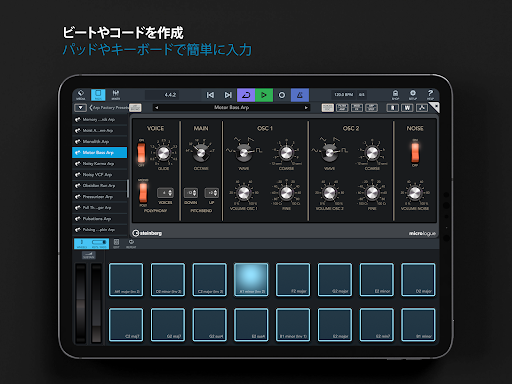Adjust the Pitchbend Down stepper
The width and height of the screenshot is (512, 384).
coord(191,193)
